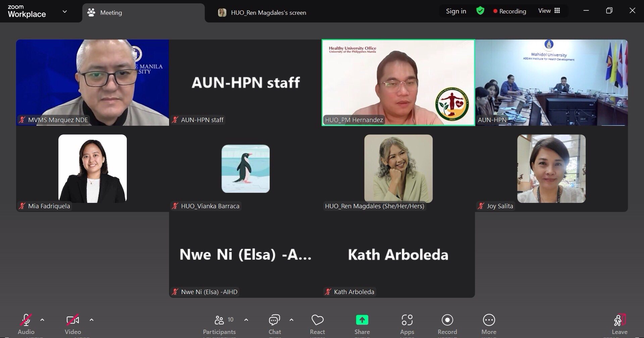Expand the chat options caret
The height and width of the screenshot is (338, 644).
(x=291, y=320)
